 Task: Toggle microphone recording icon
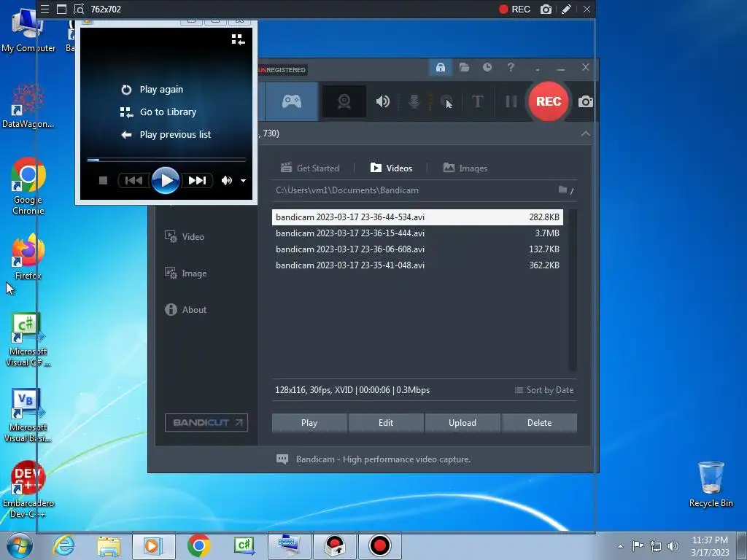pos(414,101)
